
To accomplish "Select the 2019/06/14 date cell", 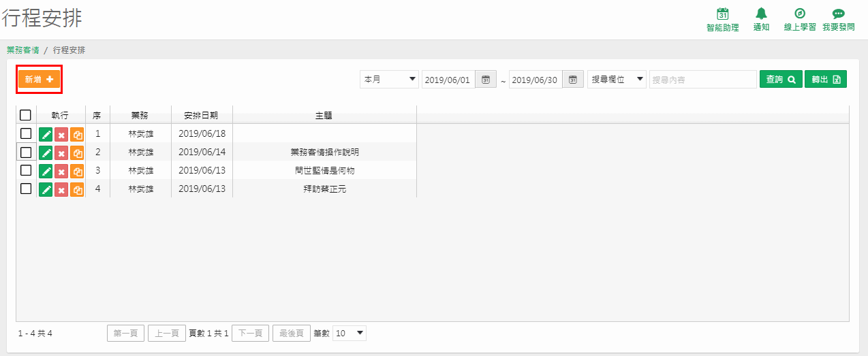I will click(202, 152).
